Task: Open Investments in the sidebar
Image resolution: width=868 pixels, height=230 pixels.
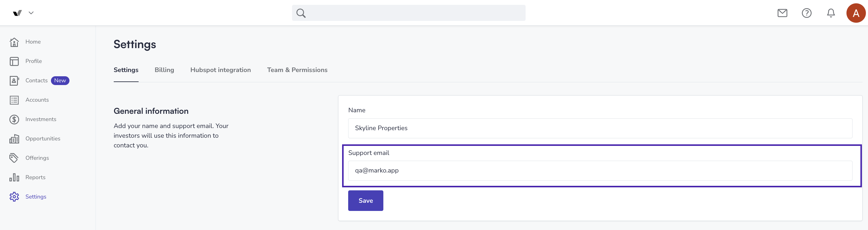Action: (41, 119)
